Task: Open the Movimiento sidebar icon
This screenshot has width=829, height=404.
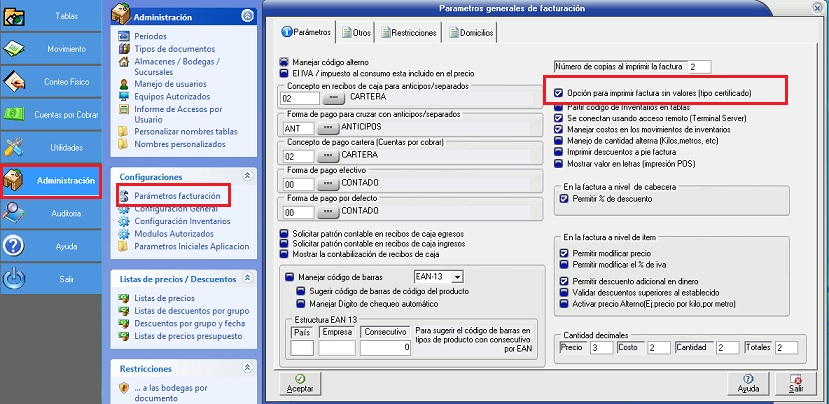Action: 17,49
